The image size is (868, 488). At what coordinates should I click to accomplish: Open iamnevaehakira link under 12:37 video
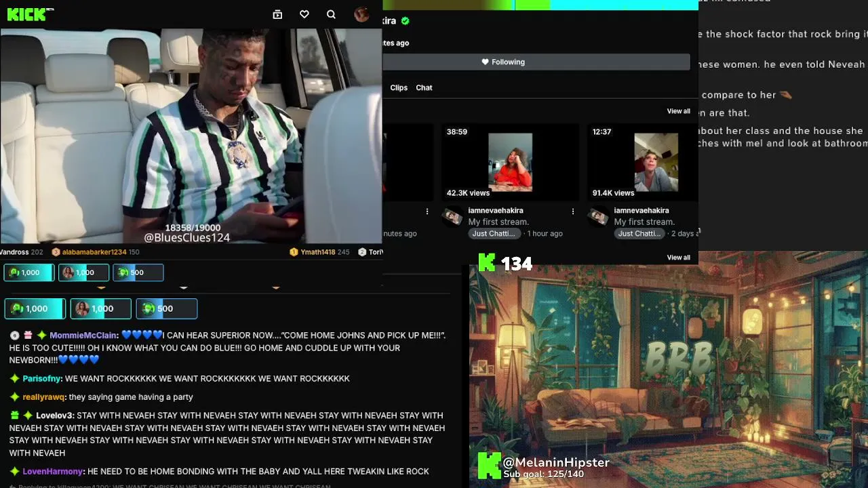[x=642, y=211]
